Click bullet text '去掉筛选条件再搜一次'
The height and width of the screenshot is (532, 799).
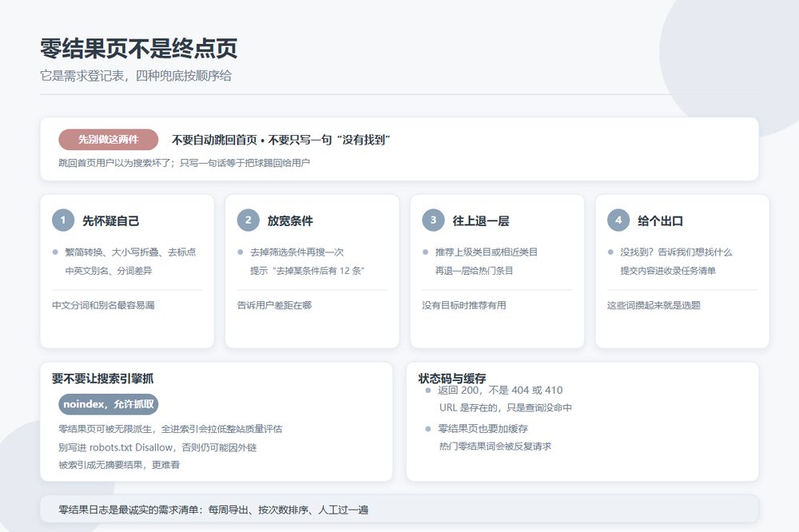tap(296, 252)
